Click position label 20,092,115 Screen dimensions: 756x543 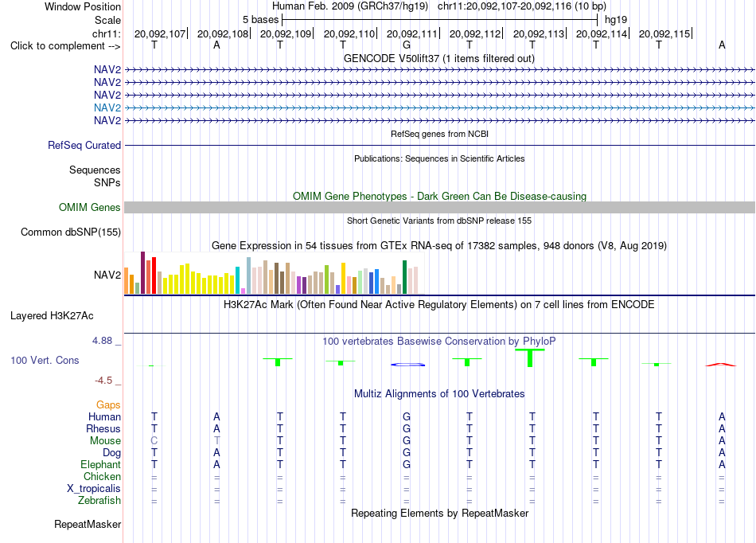[x=664, y=33]
